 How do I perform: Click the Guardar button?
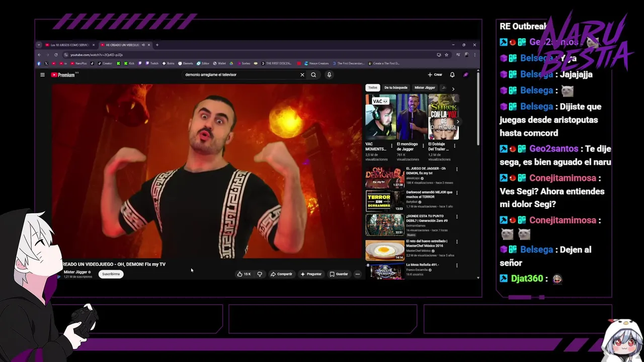tap(339, 274)
